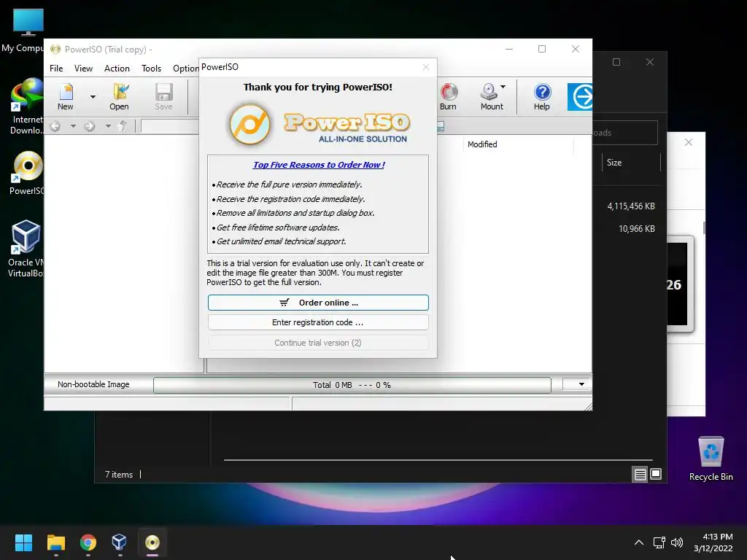The width and height of the screenshot is (747, 560).
Task: Close the white window behind Explorer
Action: [x=689, y=142]
